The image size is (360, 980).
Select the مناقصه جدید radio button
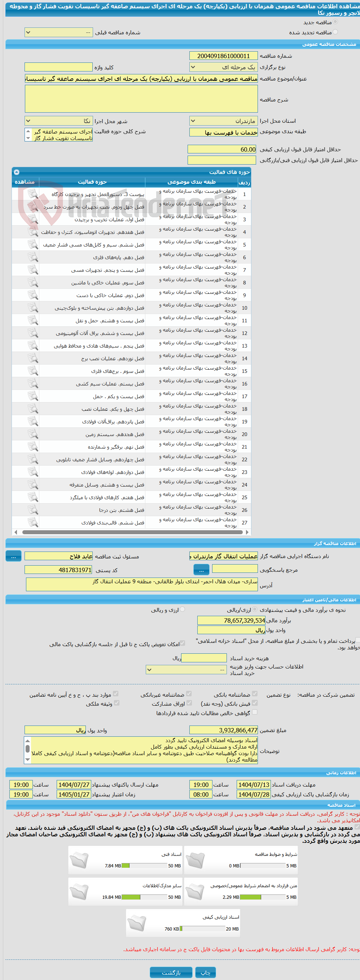click(x=335, y=22)
